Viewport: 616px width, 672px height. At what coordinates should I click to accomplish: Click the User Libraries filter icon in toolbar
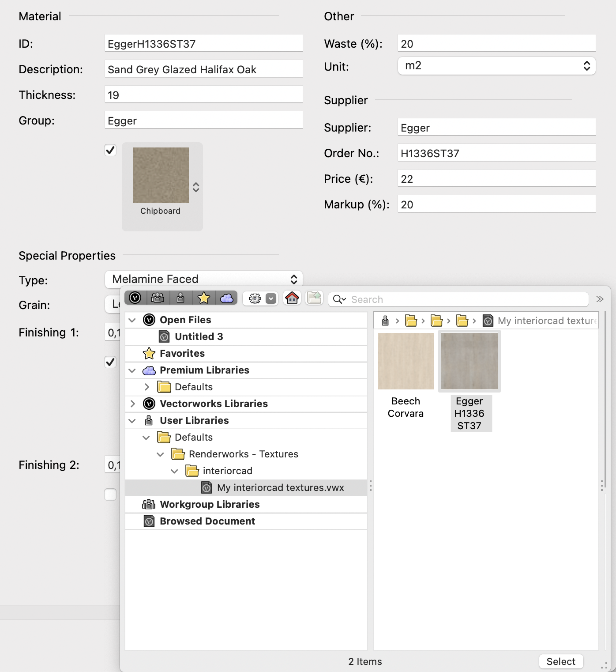tap(181, 298)
